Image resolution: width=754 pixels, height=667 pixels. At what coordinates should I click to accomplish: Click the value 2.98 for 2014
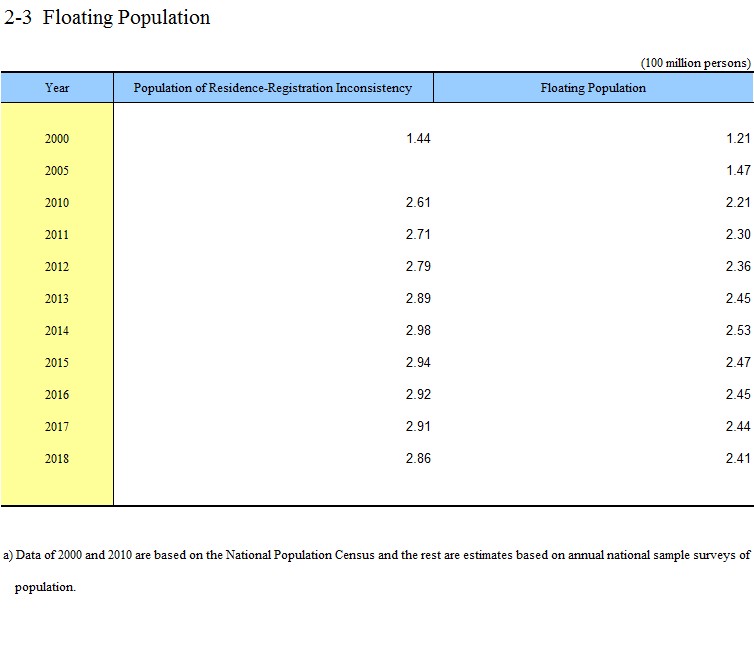[418, 330]
